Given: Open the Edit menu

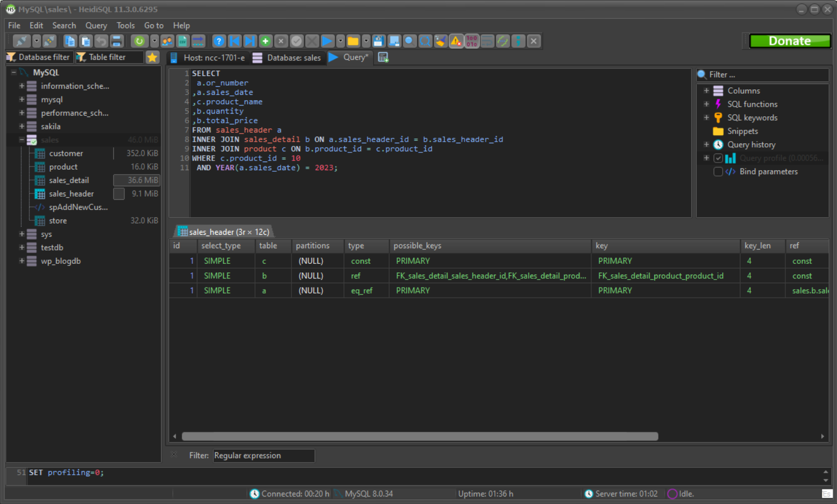Looking at the screenshot, I should 36,25.
